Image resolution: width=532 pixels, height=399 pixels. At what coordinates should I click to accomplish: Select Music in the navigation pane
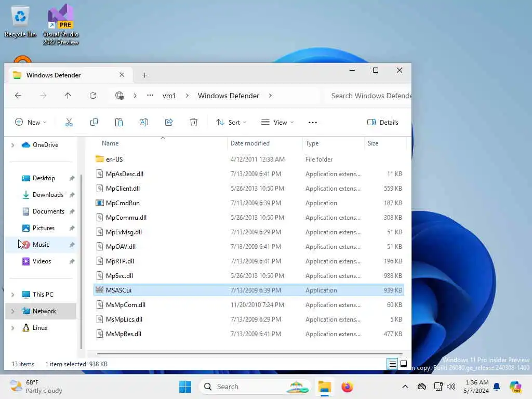click(41, 245)
